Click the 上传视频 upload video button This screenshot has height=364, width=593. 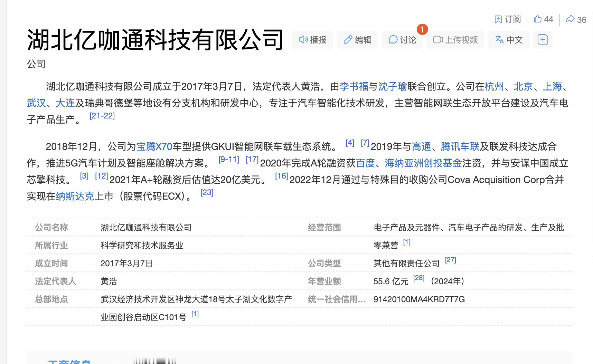[455, 40]
